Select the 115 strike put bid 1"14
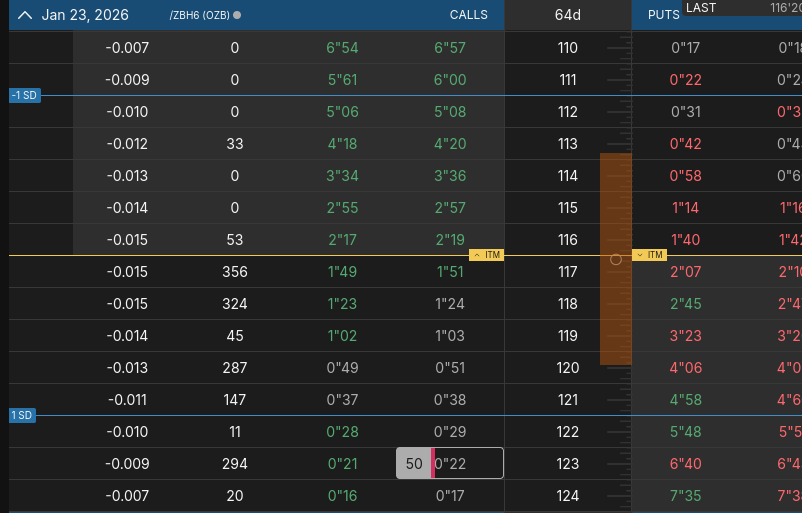Screen dimensions: 802x513 (x=685, y=208)
